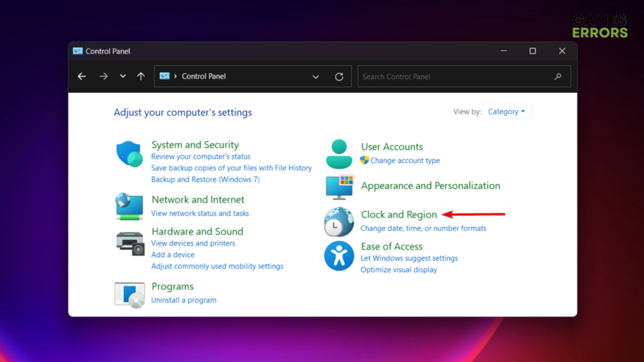Open the Appearance and Personalization monitor icon
This screenshot has width=644, height=362.
pos(339,187)
